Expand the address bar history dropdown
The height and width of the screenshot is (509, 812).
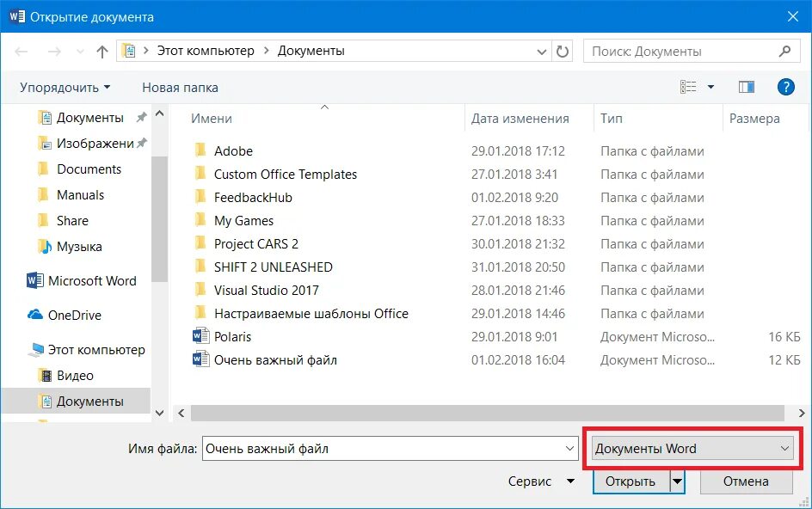(x=542, y=52)
